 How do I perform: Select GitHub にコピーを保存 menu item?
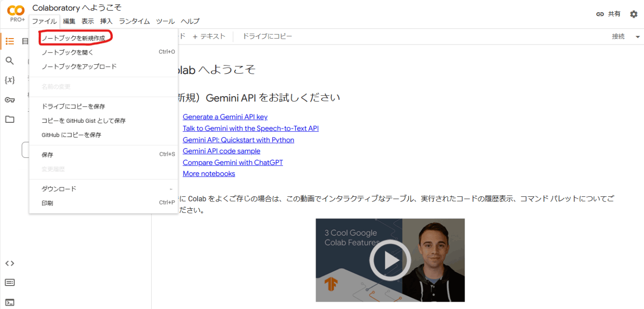103,135
